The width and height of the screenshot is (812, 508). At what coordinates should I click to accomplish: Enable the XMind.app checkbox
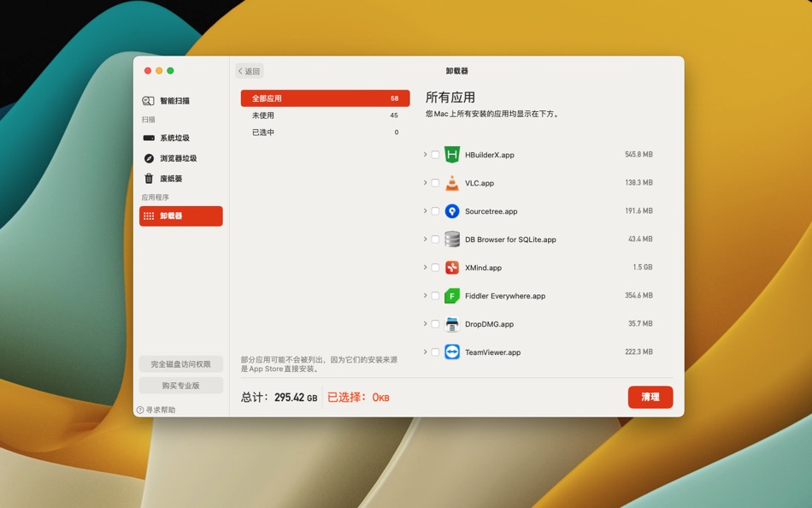point(435,268)
